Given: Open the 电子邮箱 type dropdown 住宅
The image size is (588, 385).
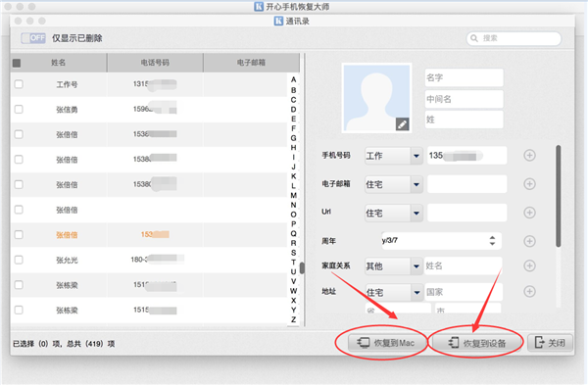Looking at the screenshot, I should [394, 184].
